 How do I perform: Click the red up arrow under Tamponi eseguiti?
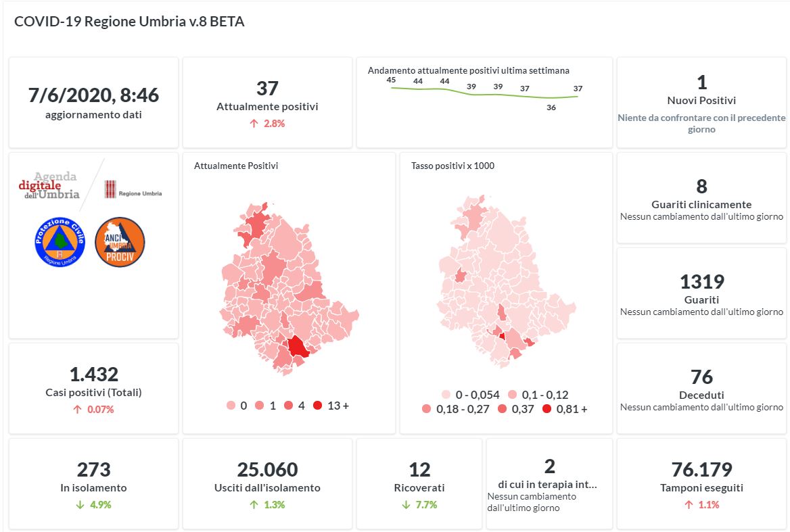click(689, 504)
